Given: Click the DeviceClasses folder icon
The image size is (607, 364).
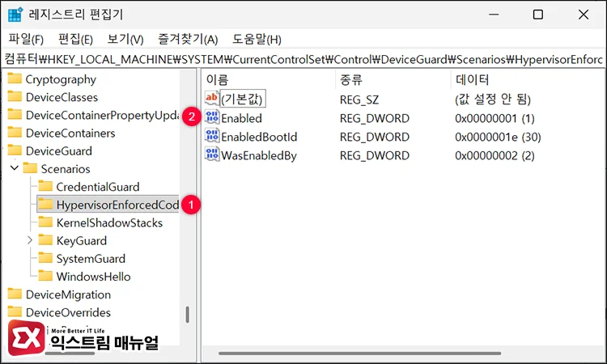Looking at the screenshot, I should pyautogui.click(x=15, y=96).
